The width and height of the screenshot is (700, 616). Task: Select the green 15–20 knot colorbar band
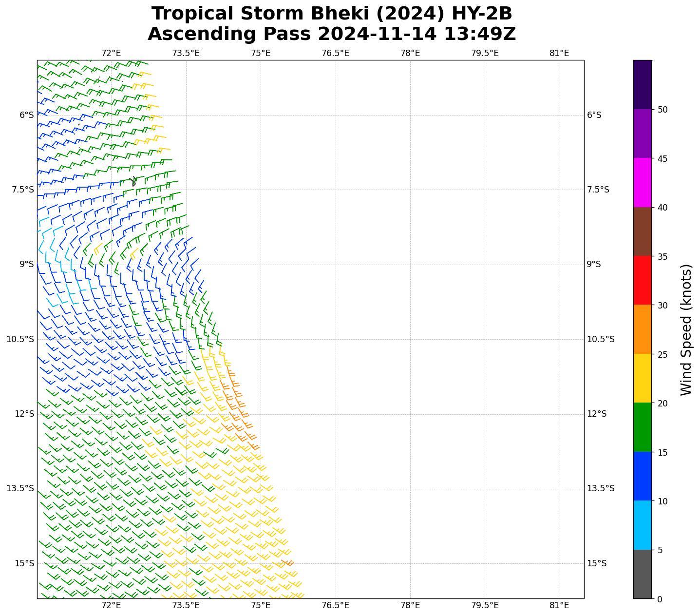pyautogui.click(x=642, y=427)
